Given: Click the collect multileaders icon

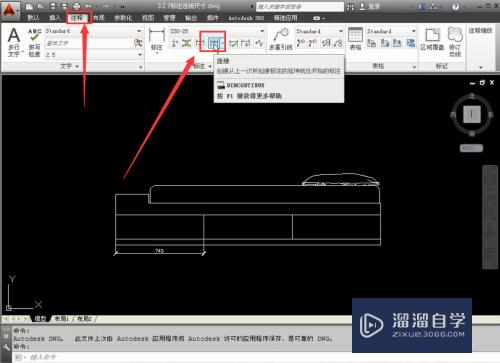Looking at the screenshot, I should [338, 43].
